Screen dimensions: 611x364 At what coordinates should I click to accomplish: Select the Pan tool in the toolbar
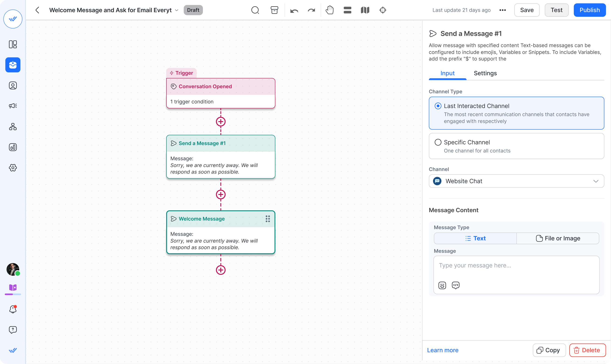[329, 10]
